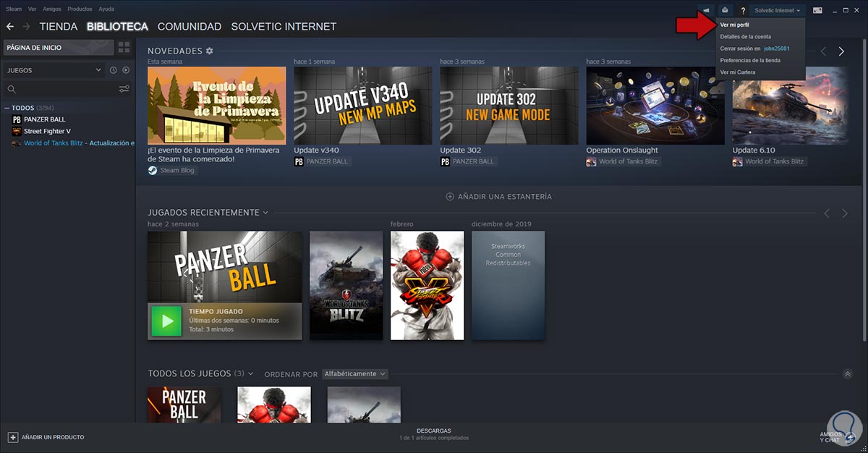Open the announcements megaphone icon

click(x=705, y=10)
